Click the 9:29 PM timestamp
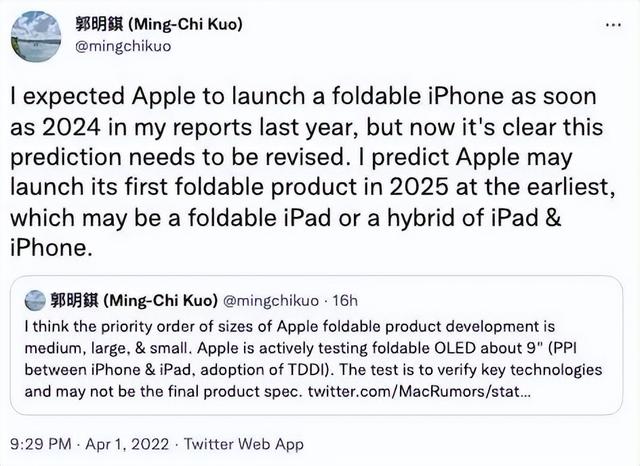Viewport: 640px width, 466px height. click(x=41, y=444)
